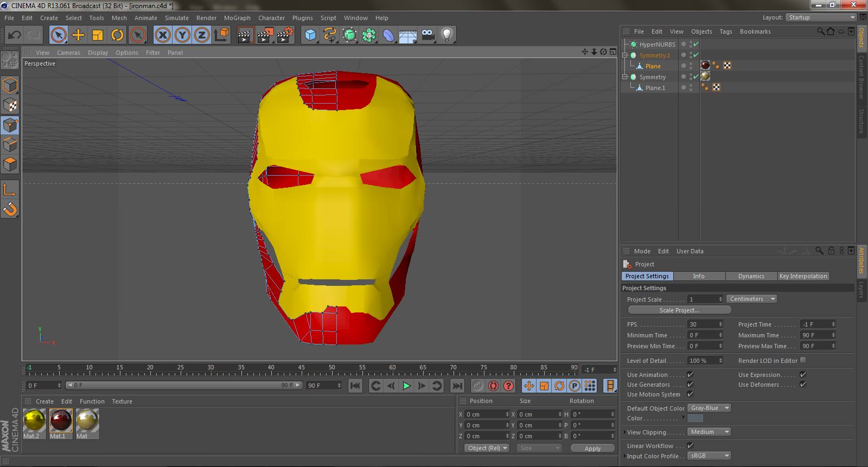The width and height of the screenshot is (868, 467).
Task: Select the Rotate tool
Action: tap(117, 35)
